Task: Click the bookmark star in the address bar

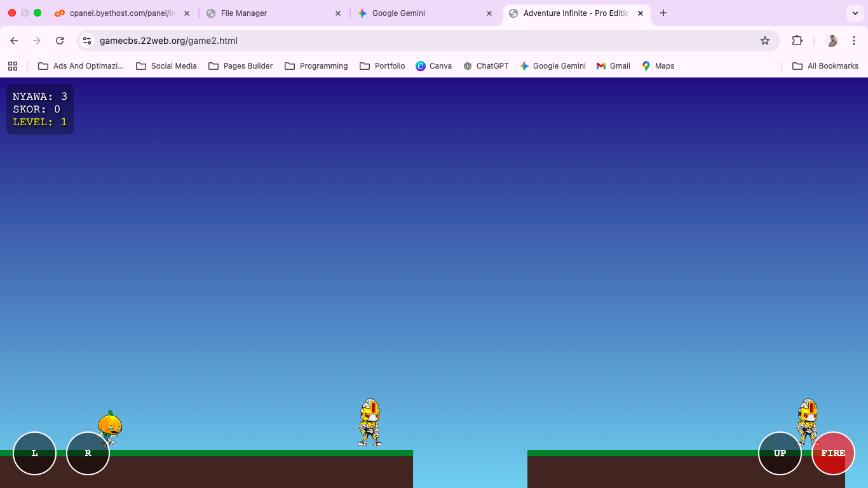Action: (764, 40)
